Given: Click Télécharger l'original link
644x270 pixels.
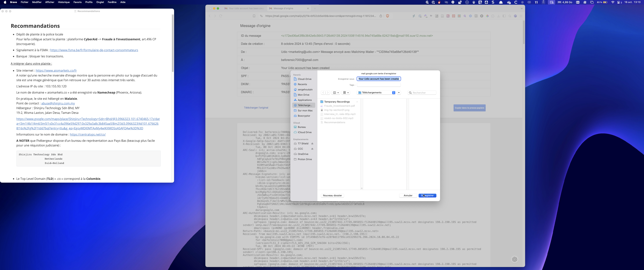Looking at the screenshot, I should coord(256,108).
